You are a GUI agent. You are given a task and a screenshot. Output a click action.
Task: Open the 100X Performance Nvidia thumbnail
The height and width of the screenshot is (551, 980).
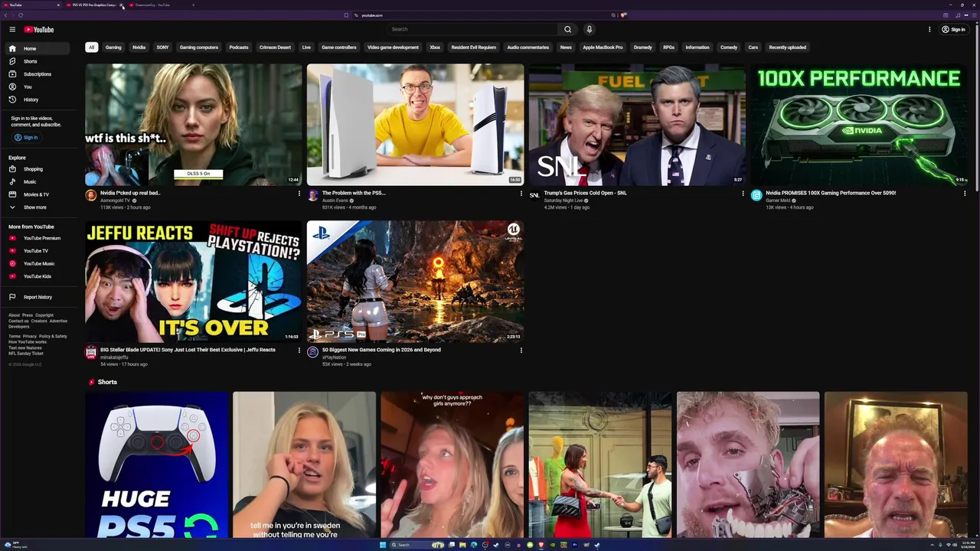click(x=858, y=124)
